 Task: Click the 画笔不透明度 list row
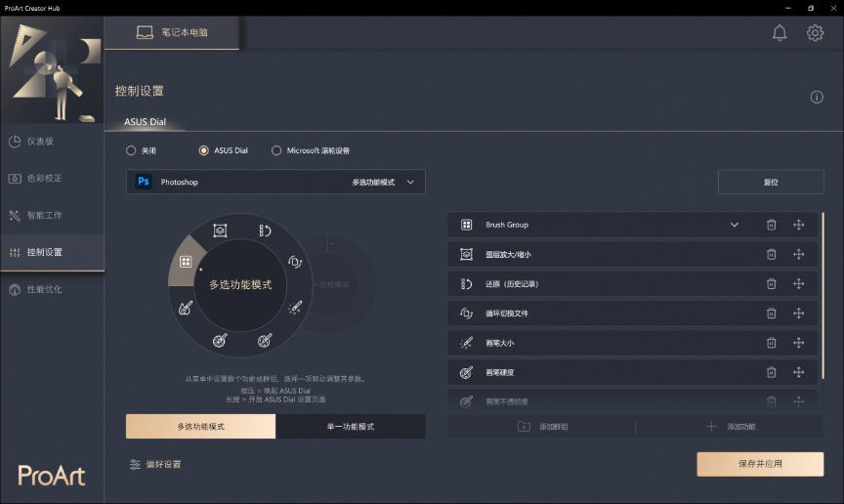[x=632, y=401]
